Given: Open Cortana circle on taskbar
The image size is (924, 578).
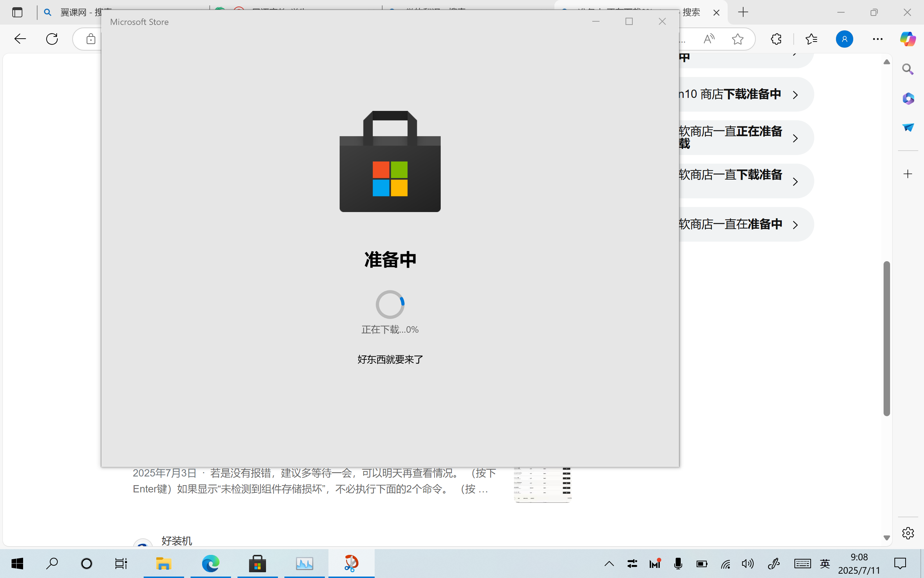Looking at the screenshot, I should pos(87,564).
